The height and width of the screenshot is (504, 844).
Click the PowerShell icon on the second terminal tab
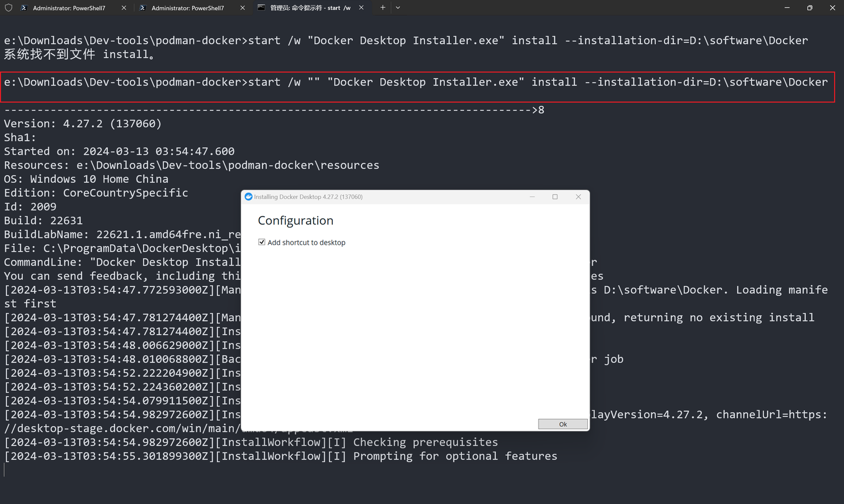click(142, 8)
